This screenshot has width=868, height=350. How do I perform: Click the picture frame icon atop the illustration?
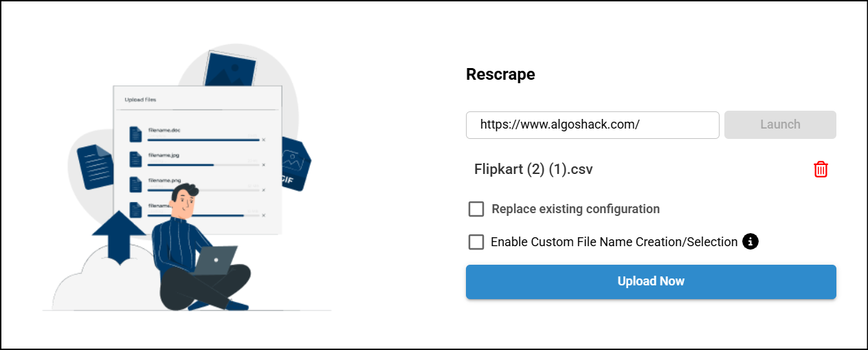coord(230,69)
